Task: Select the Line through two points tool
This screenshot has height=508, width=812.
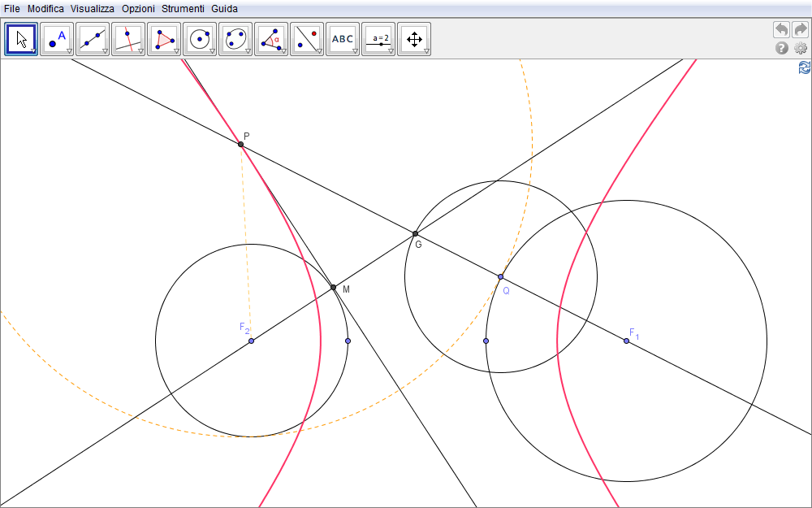Action: pos(93,38)
